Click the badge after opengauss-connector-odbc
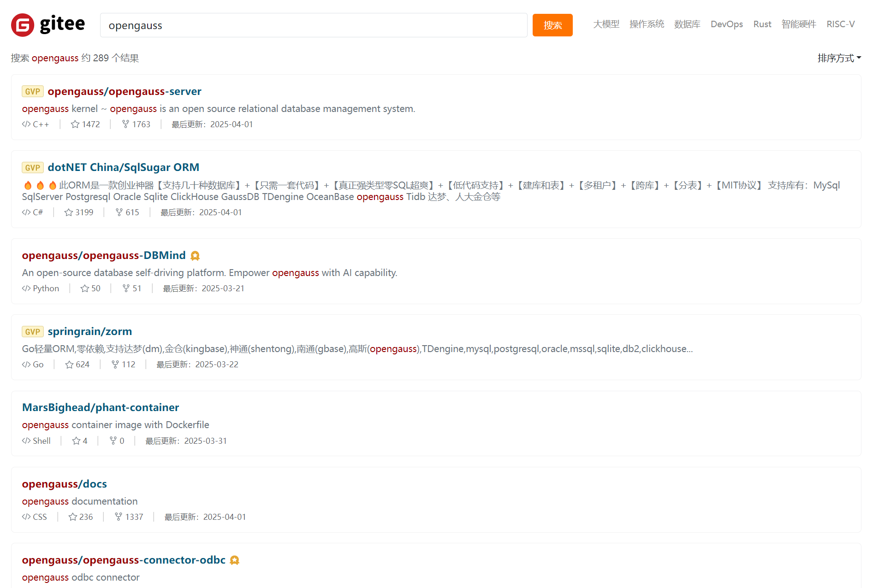Image resolution: width=873 pixels, height=588 pixels. coord(235,560)
